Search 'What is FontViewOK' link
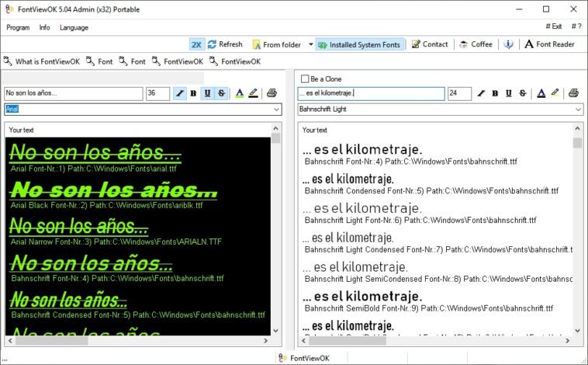Image resolution: width=588 pixels, height=365 pixels. 42,61
